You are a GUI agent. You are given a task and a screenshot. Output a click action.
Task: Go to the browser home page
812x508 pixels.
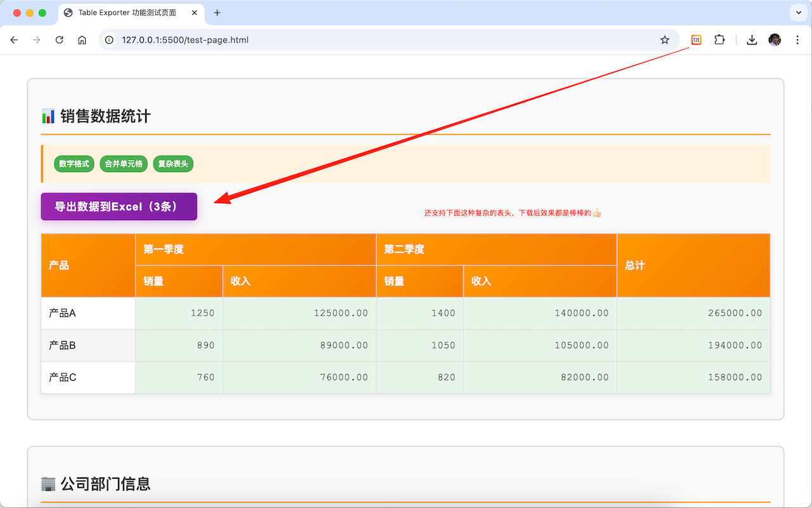tap(82, 40)
